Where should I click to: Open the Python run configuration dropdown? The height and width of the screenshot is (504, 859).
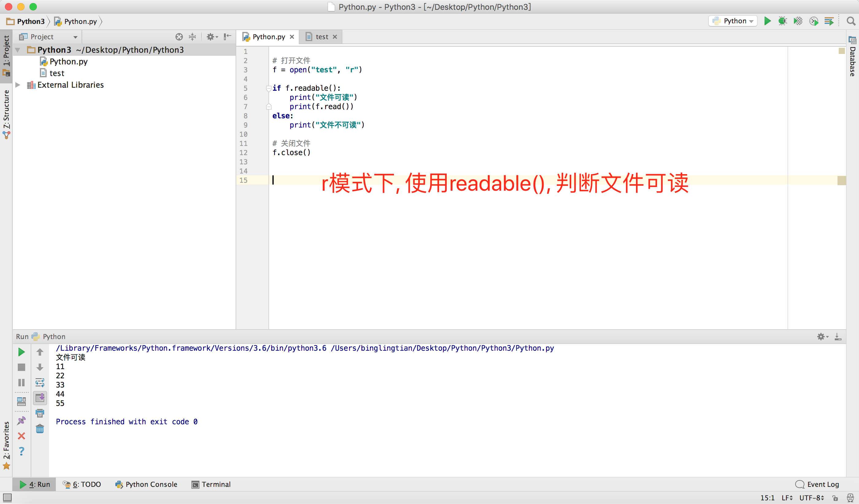tap(733, 21)
